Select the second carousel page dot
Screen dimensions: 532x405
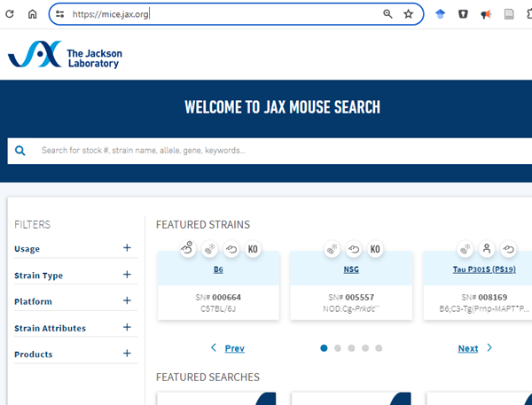click(x=338, y=348)
